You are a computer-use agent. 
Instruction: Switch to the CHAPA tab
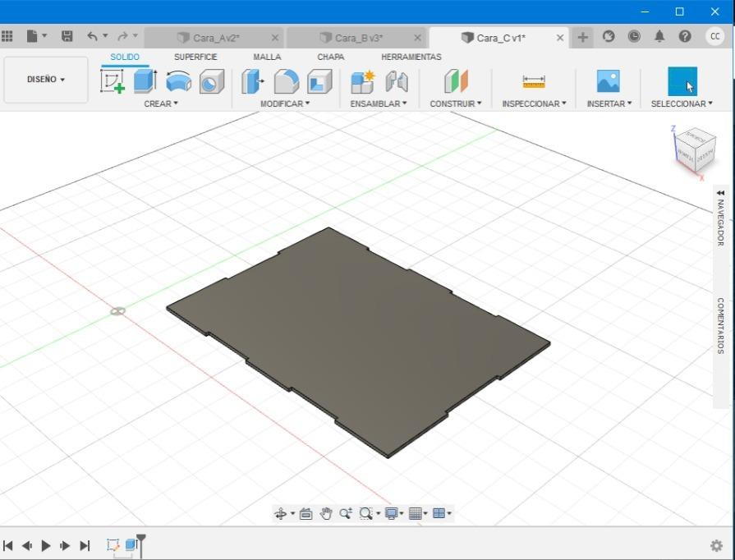(330, 57)
